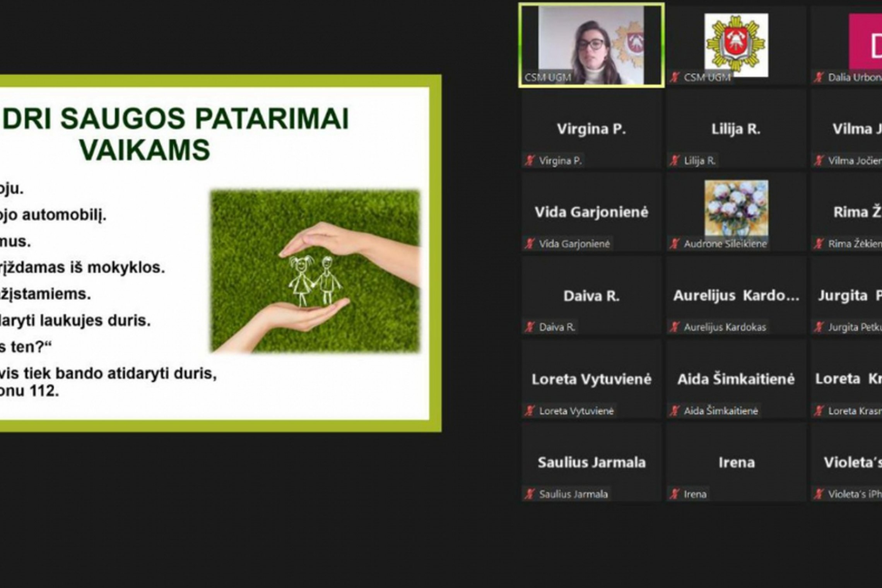Click muted mic icon beside Daiva R.
The image size is (882, 588).
pyautogui.click(x=530, y=327)
